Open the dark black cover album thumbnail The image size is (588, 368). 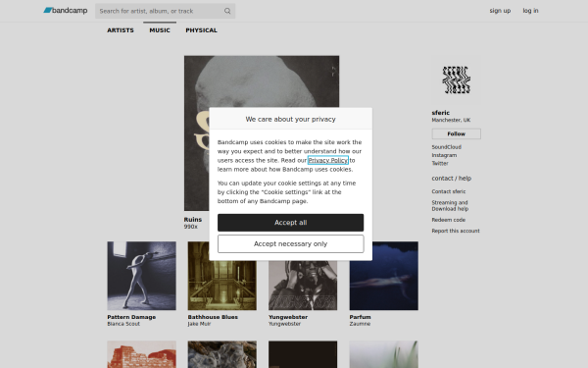303,354
